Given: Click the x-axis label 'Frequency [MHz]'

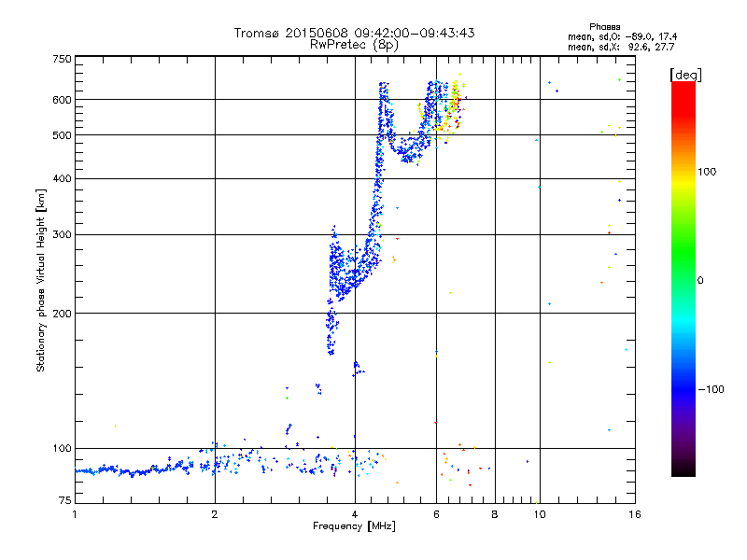Looking at the screenshot, I should pyautogui.click(x=354, y=526).
